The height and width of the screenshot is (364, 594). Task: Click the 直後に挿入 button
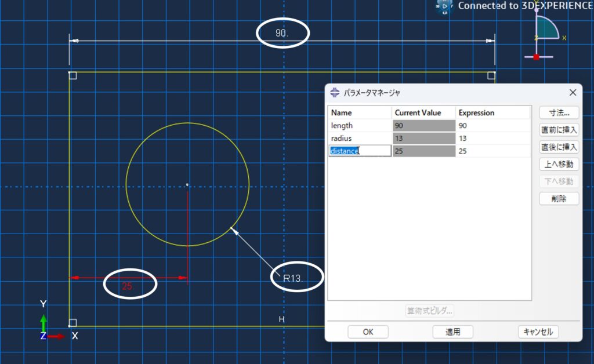tap(559, 147)
